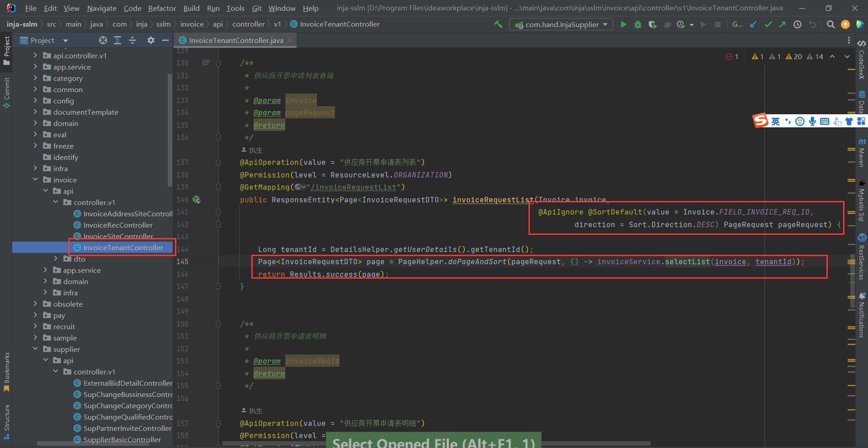Click the sslm breadcrumb in navigation bar
Image resolution: width=868 pixels, height=448 pixels.
click(x=163, y=24)
